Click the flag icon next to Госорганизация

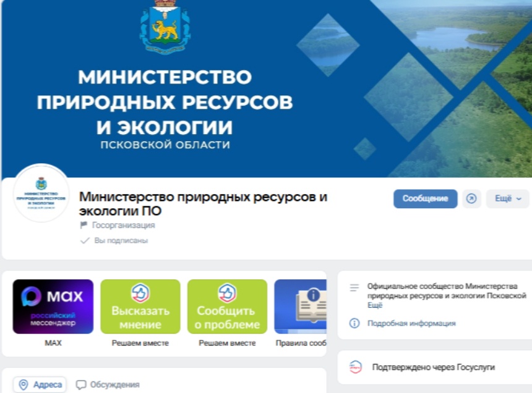click(x=84, y=226)
